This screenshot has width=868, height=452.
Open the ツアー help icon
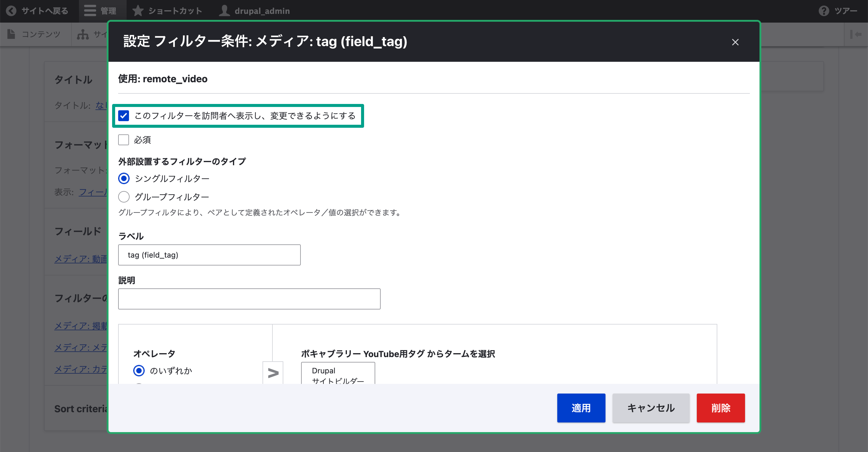point(824,11)
